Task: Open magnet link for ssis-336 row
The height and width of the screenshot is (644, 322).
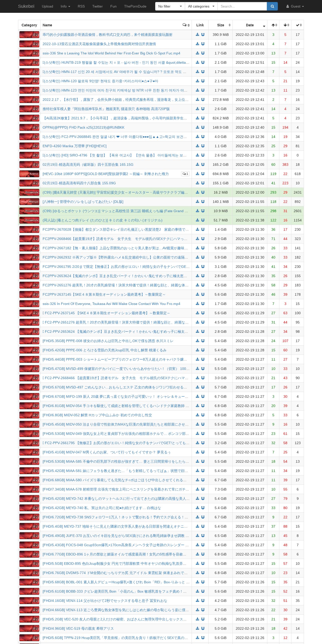Action: 203,53
